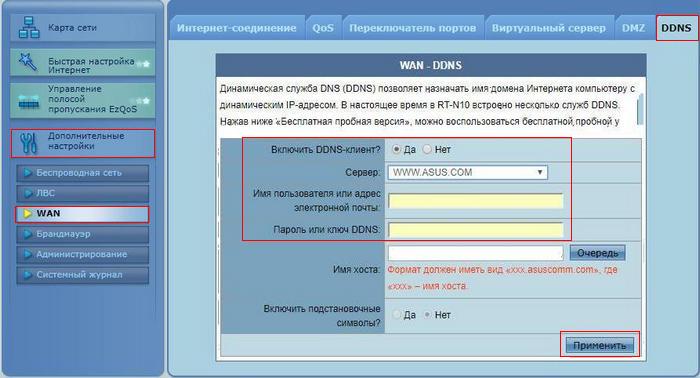The height and width of the screenshot is (378, 700).
Task: Select Да for Включить DDNS-клиент
Action: coord(396,150)
